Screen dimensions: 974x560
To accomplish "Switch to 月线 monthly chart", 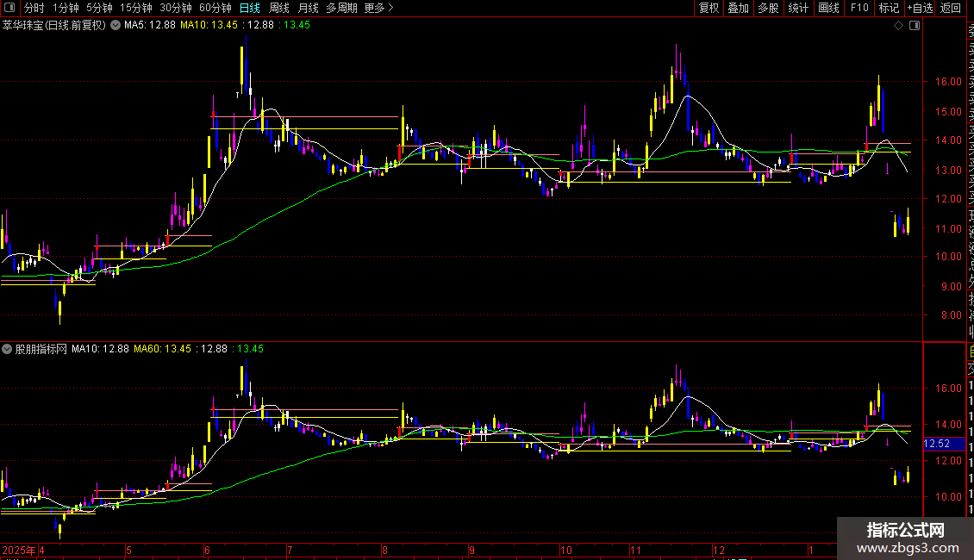I will pyautogui.click(x=308, y=8).
